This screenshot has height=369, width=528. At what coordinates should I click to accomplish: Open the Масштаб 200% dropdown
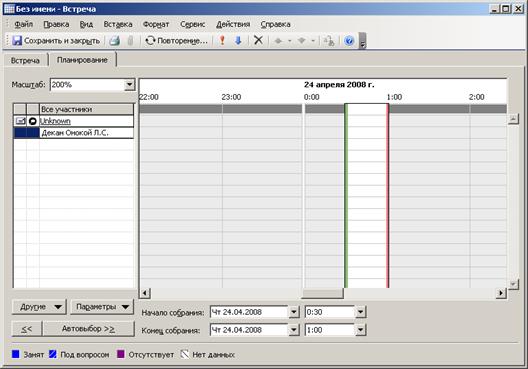(x=129, y=85)
